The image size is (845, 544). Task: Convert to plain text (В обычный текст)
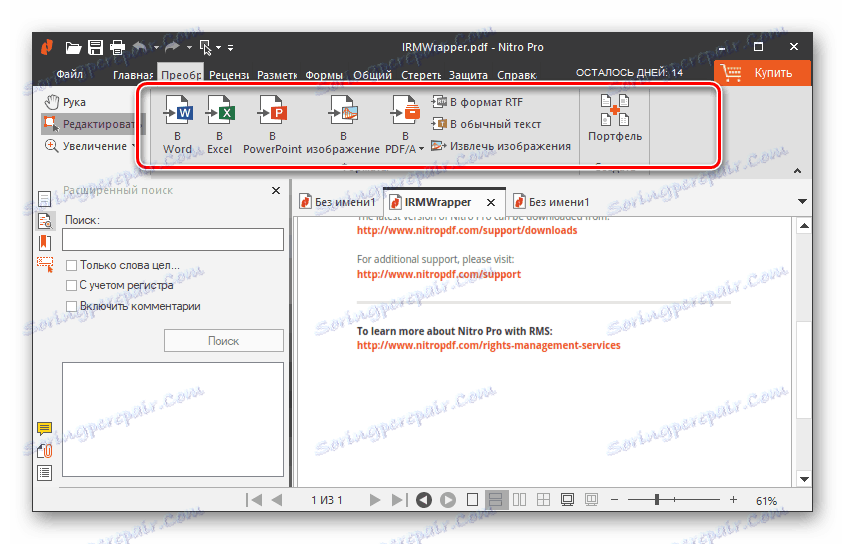point(486,124)
